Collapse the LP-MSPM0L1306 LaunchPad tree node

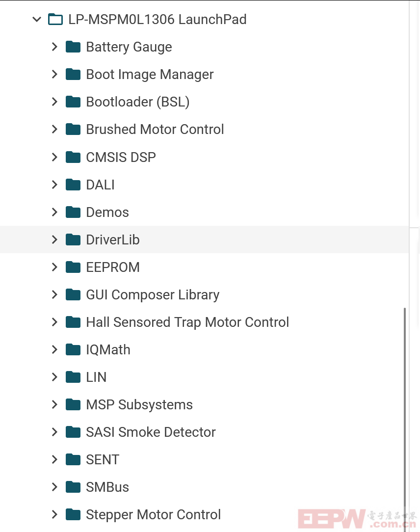point(37,19)
